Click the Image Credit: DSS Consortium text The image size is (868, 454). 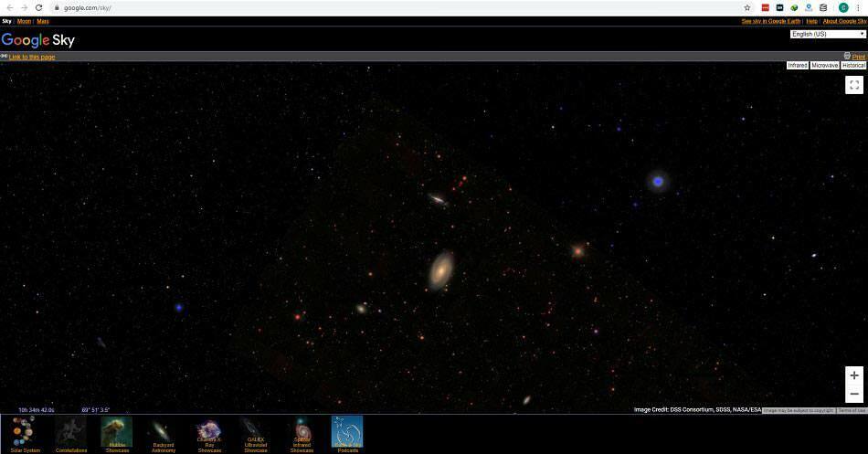[697, 410]
